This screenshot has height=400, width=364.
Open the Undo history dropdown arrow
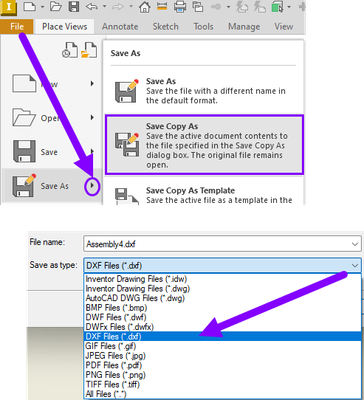coord(104,7)
